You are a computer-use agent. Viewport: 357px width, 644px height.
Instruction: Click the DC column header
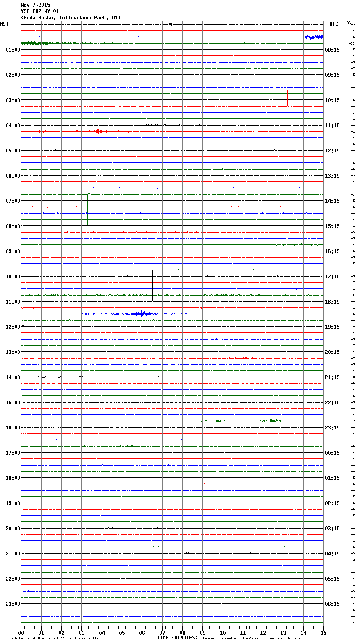tap(349, 23)
